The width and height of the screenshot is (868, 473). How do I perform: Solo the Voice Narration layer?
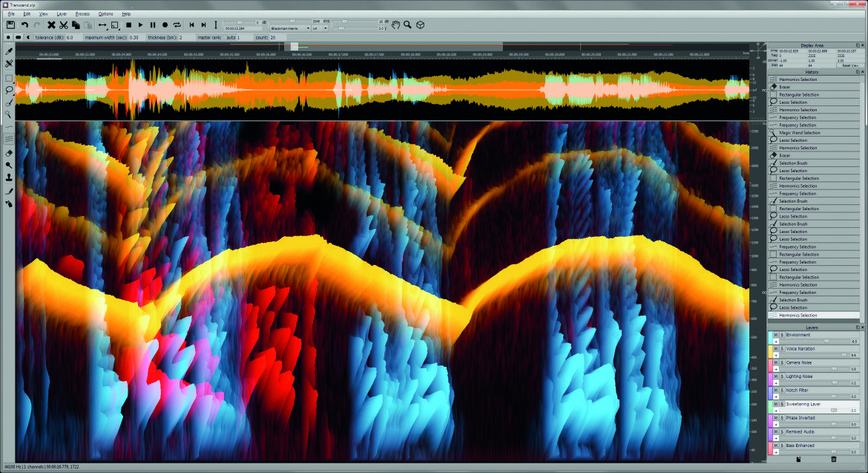coord(782,349)
